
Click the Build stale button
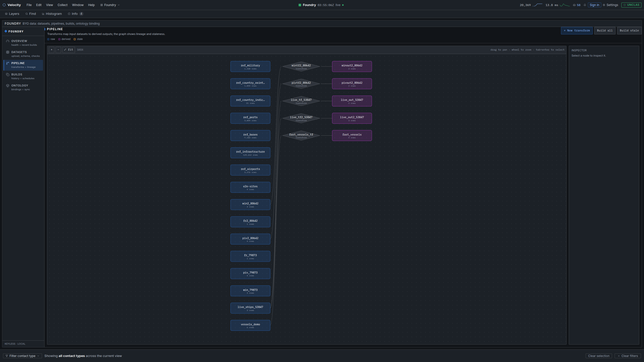(629, 31)
